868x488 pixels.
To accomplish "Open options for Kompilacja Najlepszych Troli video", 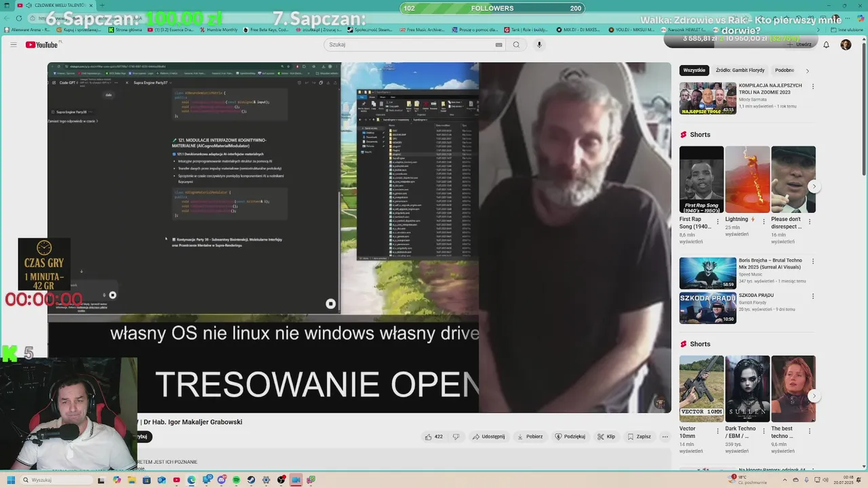I will pos(813,87).
